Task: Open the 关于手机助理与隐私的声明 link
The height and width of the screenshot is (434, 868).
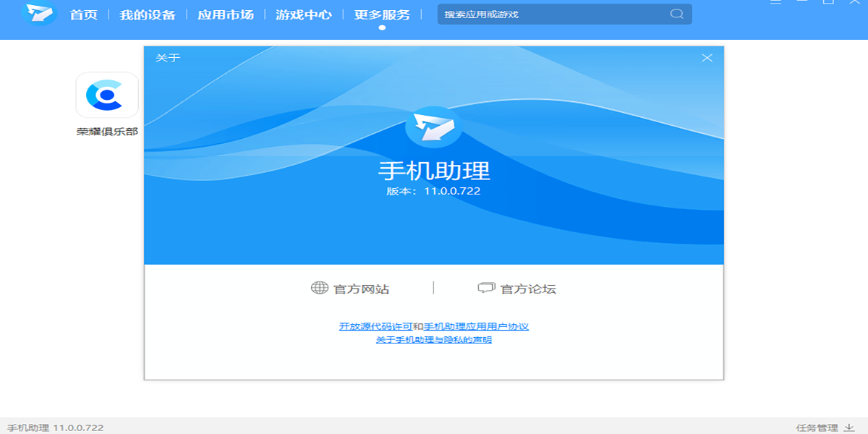Action: [x=434, y=339]
